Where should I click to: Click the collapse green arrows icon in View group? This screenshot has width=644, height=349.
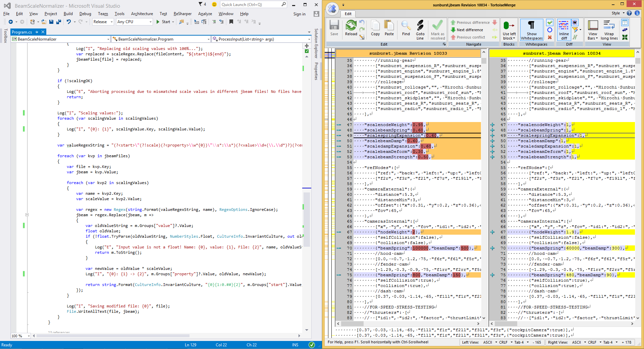coord(625,37)
